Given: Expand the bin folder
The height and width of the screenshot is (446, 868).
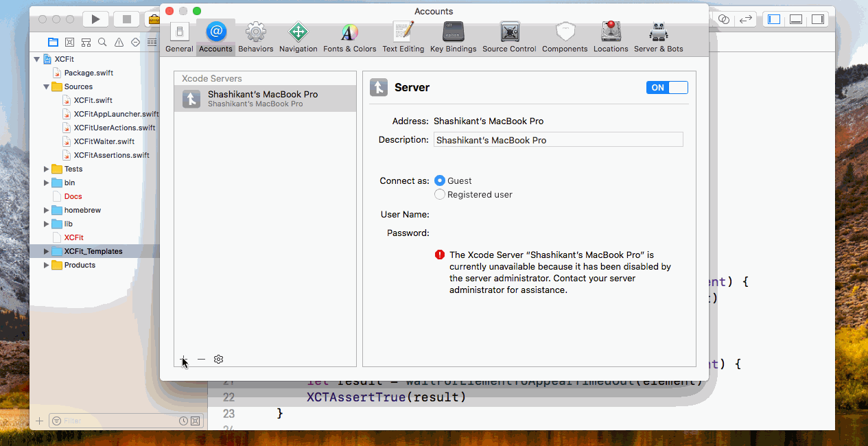Looking at the screenshot, I should (x=47, y=183).
